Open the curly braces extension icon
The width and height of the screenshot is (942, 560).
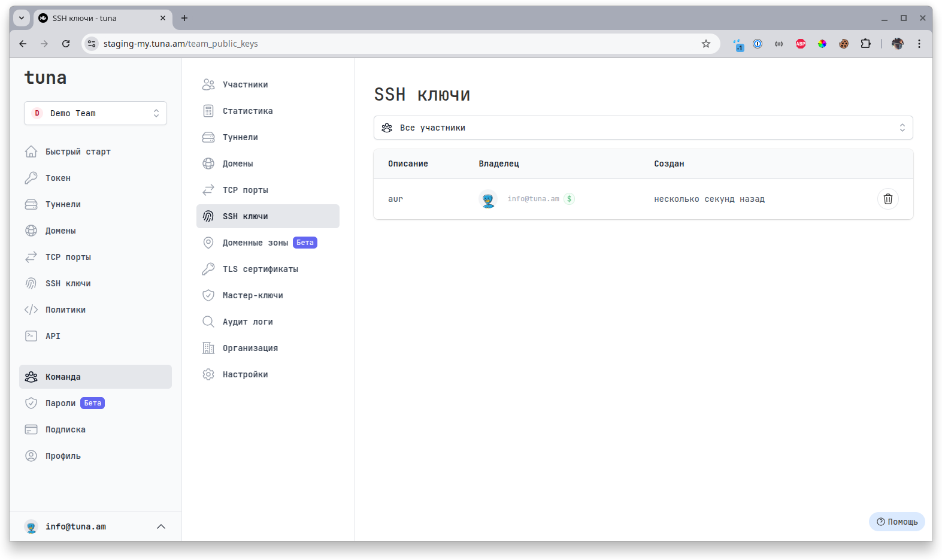pos(779,44)
